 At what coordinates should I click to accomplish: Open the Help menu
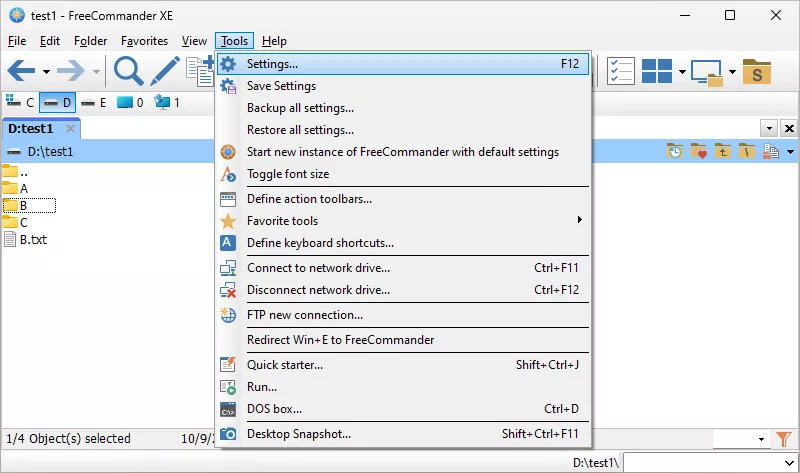pos(274,41)
